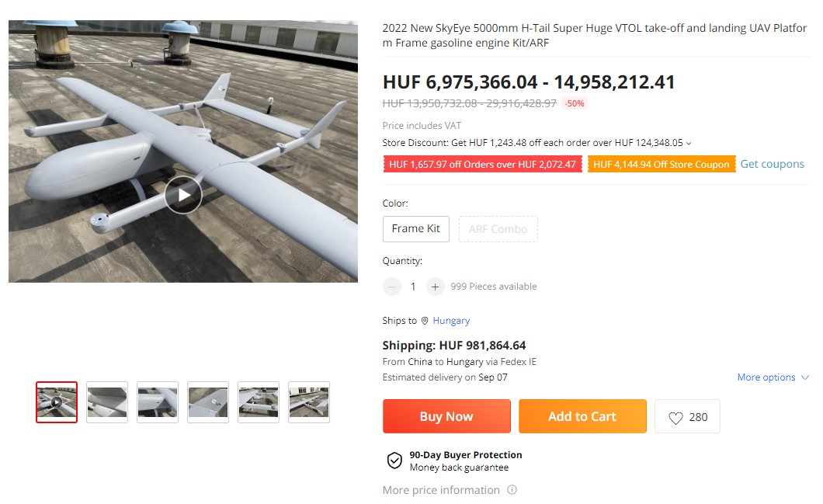Image resolution: width=823 pixels, height=504 pixels.
Task: Click the location pin icon by Hungary
Action: point(425,321)
